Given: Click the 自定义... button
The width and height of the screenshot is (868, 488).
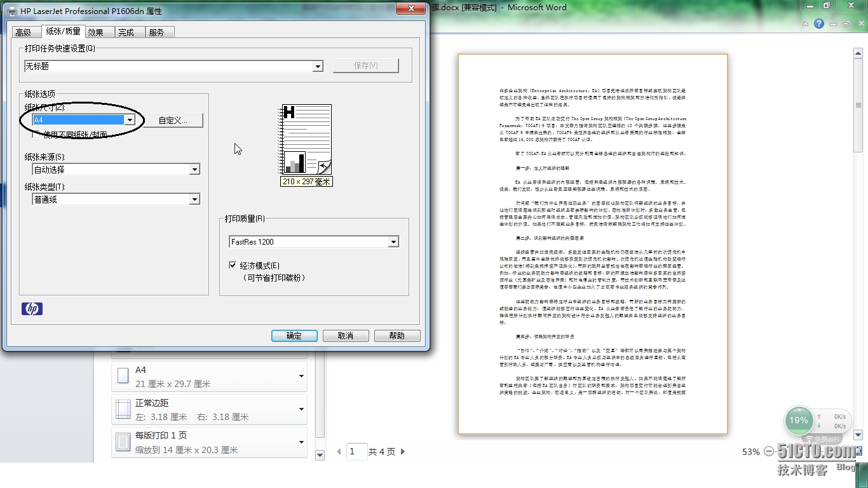Looking at the screenshot, I should (x=173, y=120).
